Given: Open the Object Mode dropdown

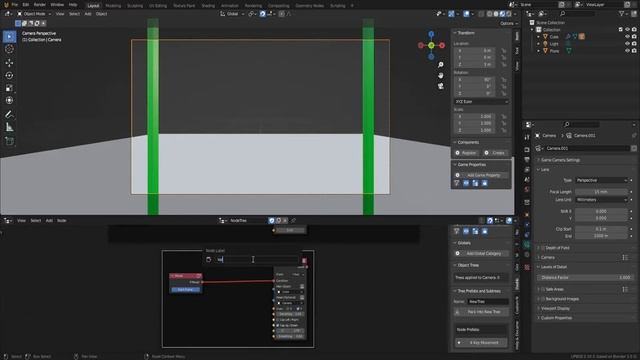Looking at the screenshot, I should point(34,14).
